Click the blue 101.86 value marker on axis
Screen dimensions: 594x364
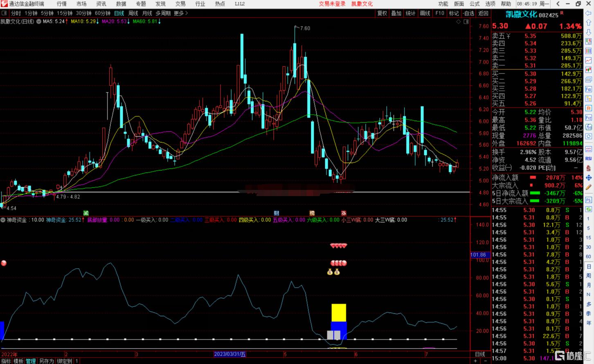point(480,255)
